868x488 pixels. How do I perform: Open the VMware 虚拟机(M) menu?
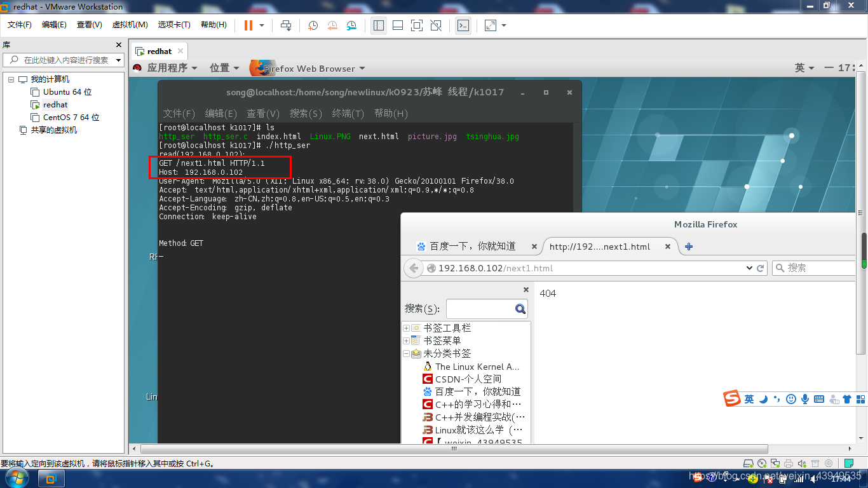pos(130,25)
